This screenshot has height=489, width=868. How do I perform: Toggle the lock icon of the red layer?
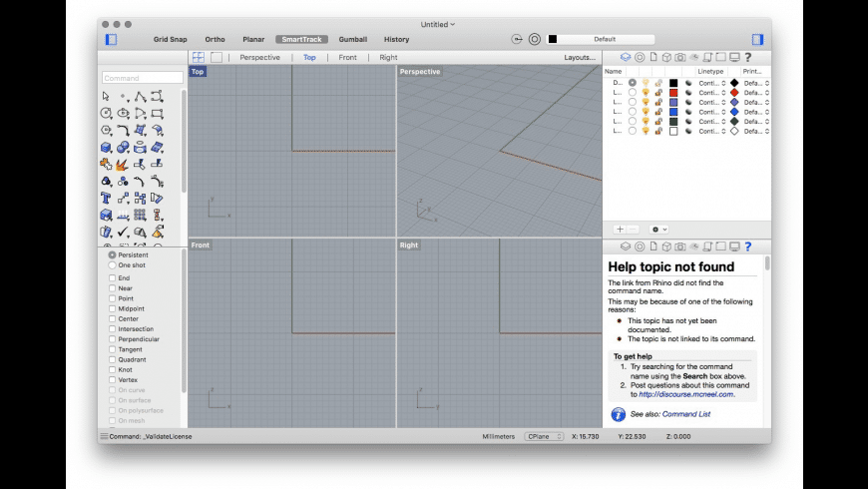[658, 92]
